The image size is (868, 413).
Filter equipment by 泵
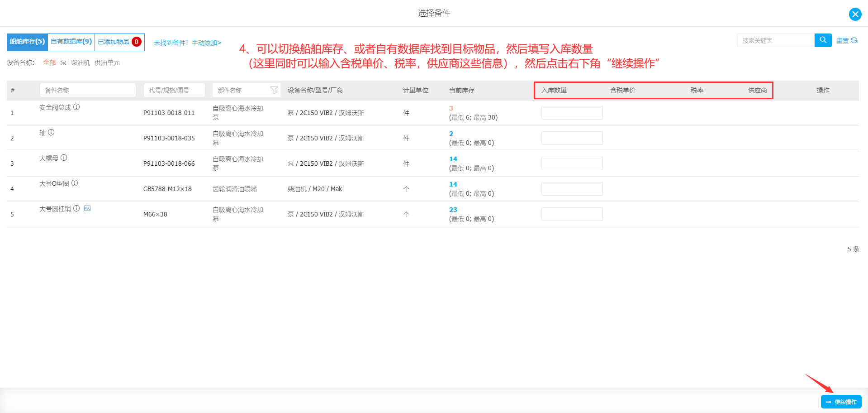[x=63, y=62]
